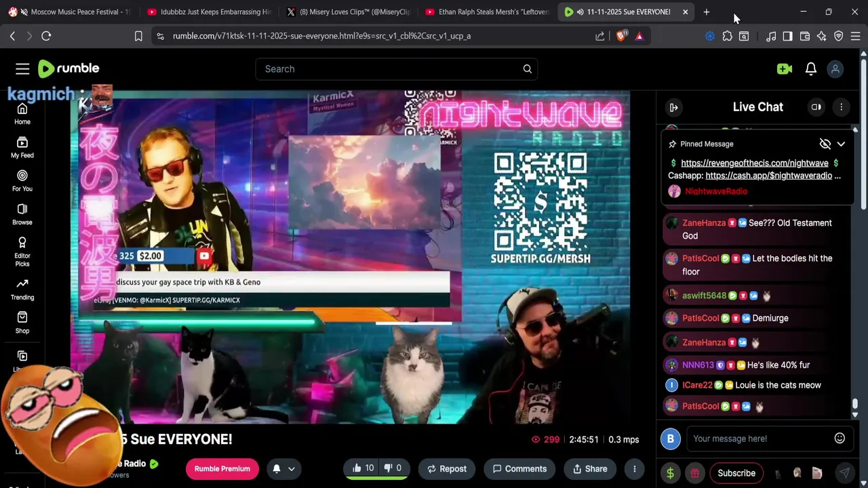Dislike the video thumbs down

(393, 468)
